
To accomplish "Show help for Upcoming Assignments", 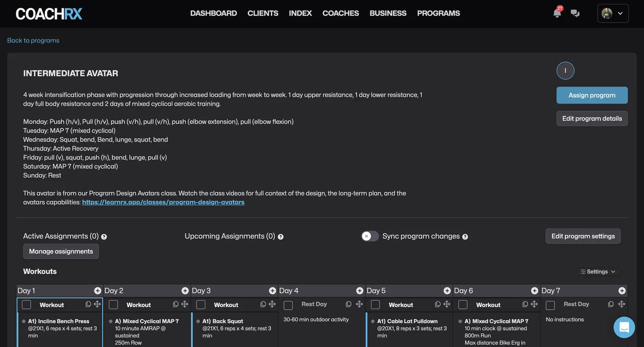I will [281, 237].
